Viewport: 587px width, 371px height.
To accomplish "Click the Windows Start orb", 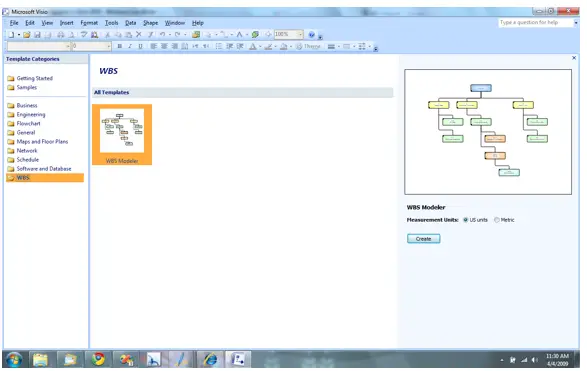I will 14,359.
